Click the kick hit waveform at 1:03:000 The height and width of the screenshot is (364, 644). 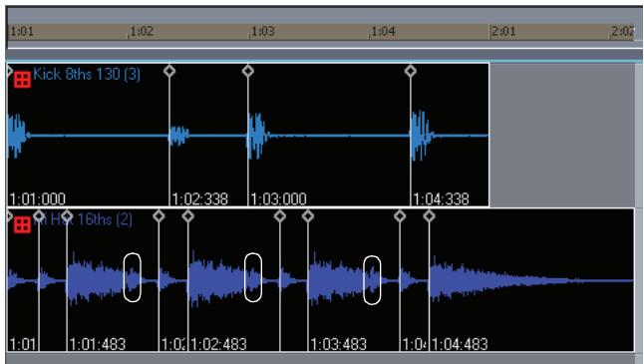[258, 136]
